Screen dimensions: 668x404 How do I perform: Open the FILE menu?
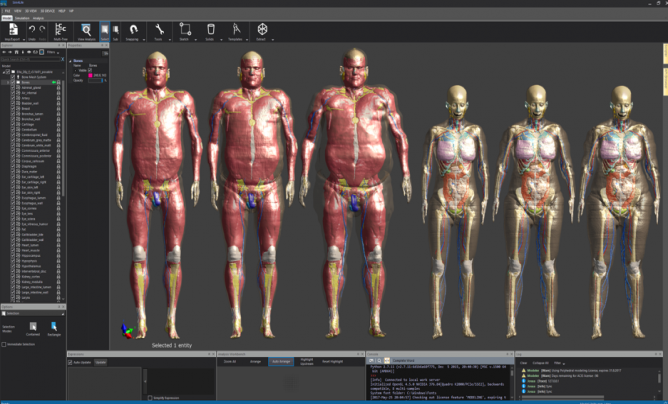click(x=7, y=9)
